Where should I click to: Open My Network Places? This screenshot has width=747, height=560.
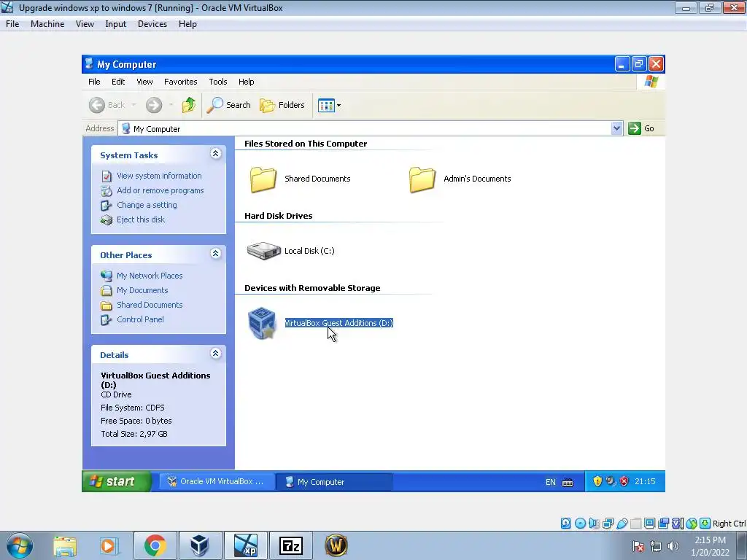point(150,276)
